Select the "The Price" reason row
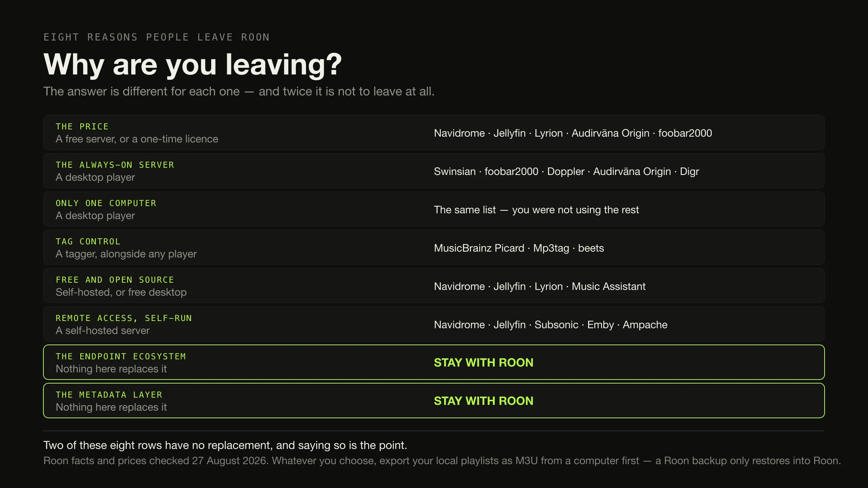This screenshot has height=488, width=868. pyautogui.click(x=434, y=132)
